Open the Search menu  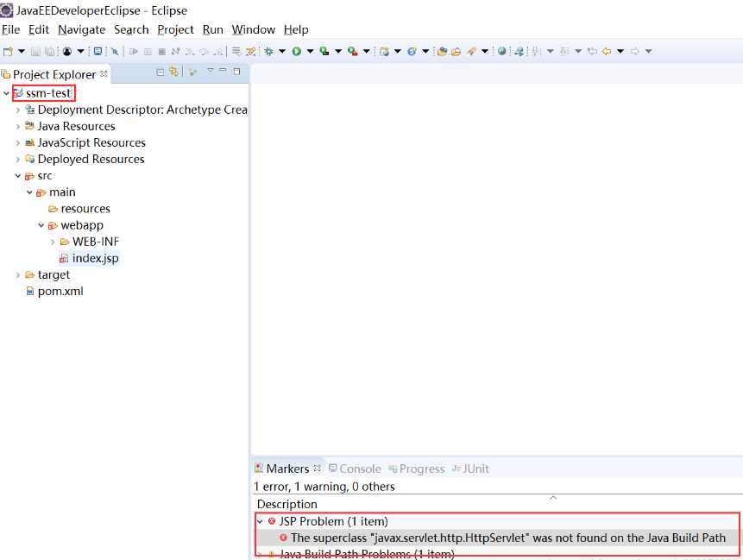[131, 29]
